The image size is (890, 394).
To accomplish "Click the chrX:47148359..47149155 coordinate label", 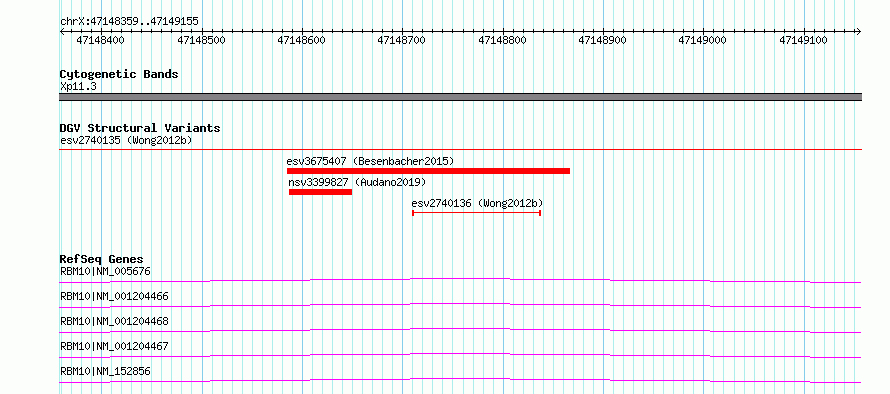I will click(x=129, y=22).
